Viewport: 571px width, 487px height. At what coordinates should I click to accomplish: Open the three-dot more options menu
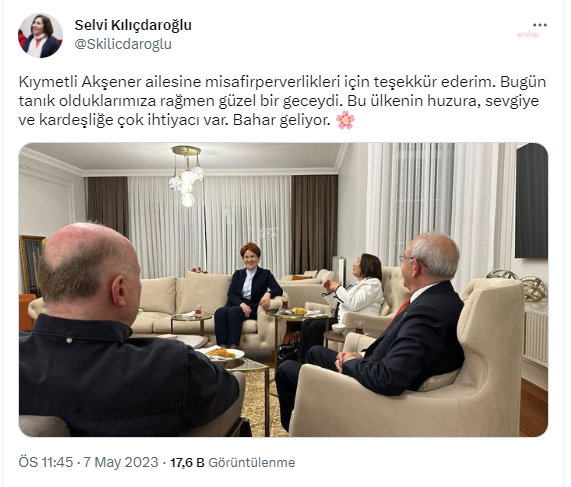[x=539, y=25]
